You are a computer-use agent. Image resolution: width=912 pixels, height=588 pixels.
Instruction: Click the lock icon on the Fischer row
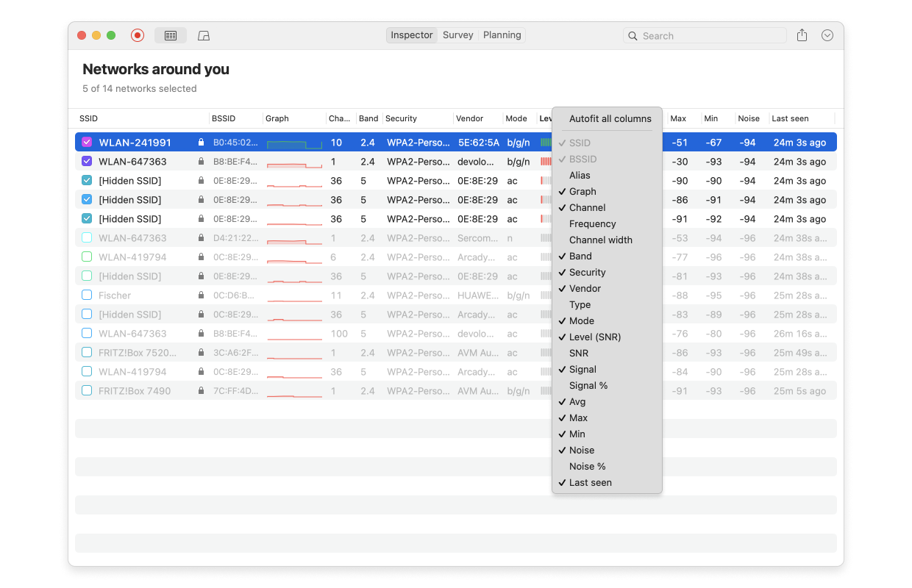202,295
